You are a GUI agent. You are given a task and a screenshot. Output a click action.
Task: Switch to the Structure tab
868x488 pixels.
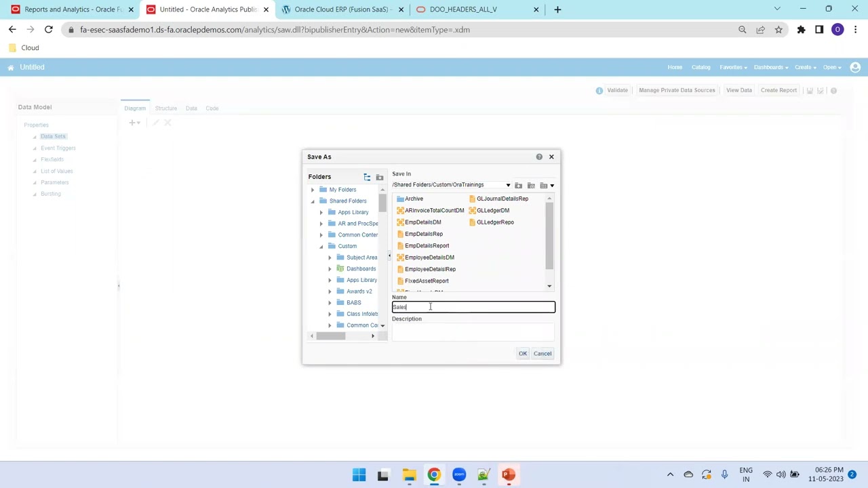pyautogui.click(x=165, y=108)
